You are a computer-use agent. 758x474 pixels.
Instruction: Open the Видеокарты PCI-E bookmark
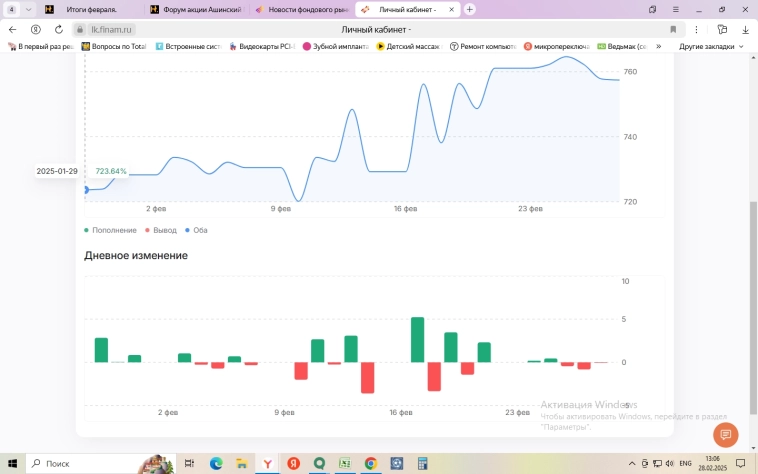pos(260,46)
